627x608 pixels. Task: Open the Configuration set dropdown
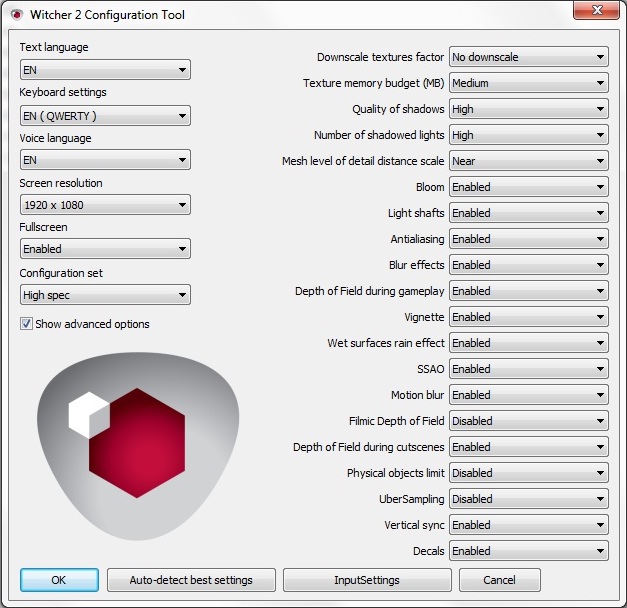(x=105, y=295)
